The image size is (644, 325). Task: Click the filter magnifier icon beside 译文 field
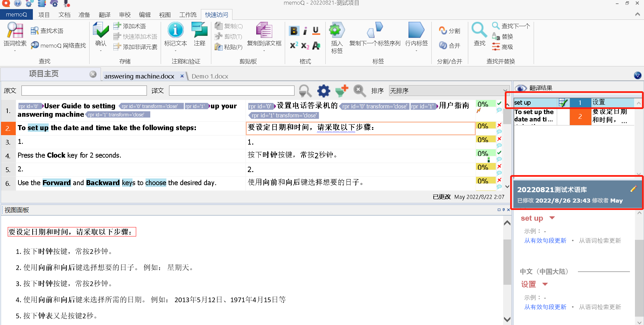click(305, 91)
